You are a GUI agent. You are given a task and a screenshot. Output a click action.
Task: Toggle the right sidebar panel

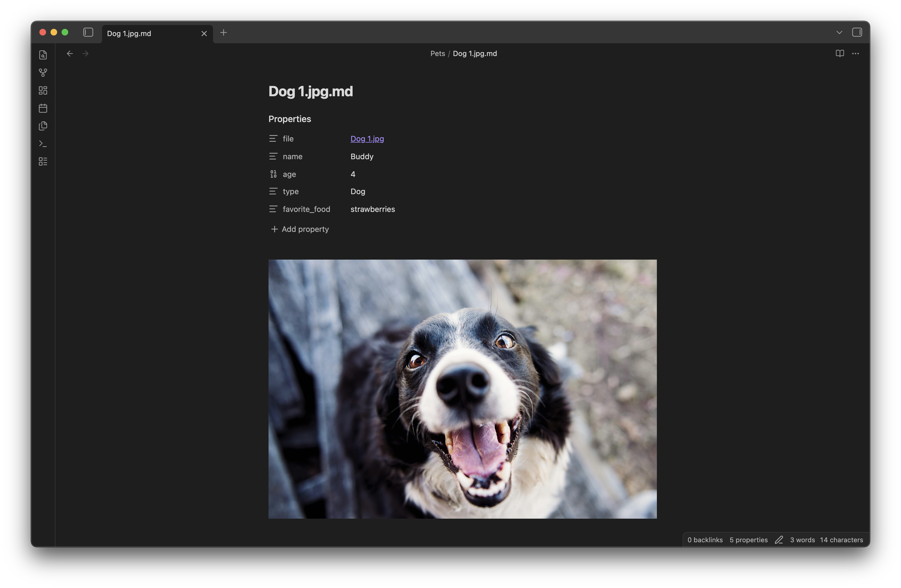click(x=857, y=32)
